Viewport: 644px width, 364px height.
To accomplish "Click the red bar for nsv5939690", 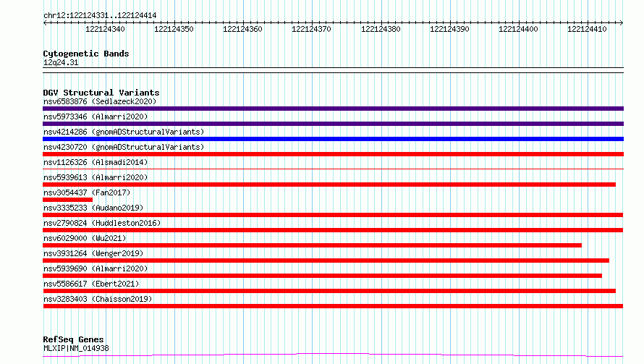I will 322,276.
